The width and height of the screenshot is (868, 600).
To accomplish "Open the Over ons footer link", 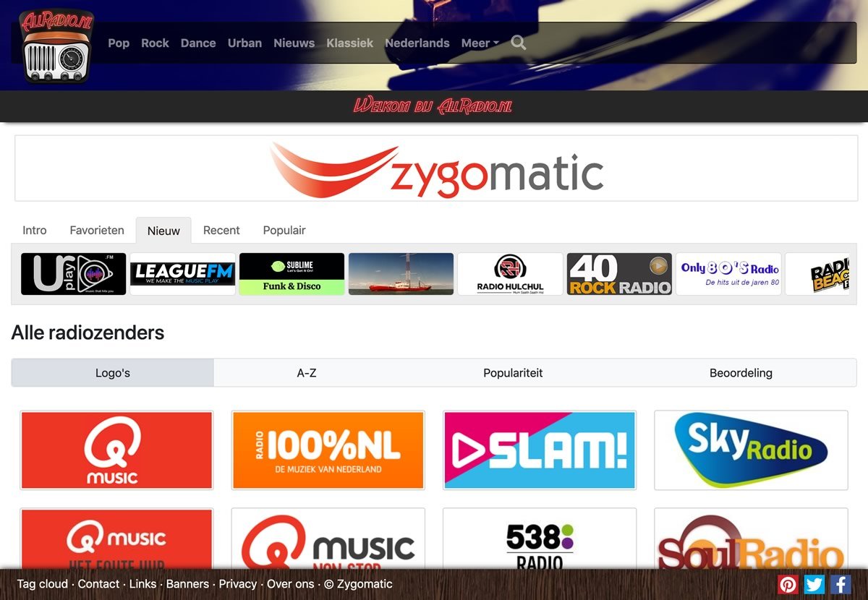I will pyautogui.click(x=291, y=584).
